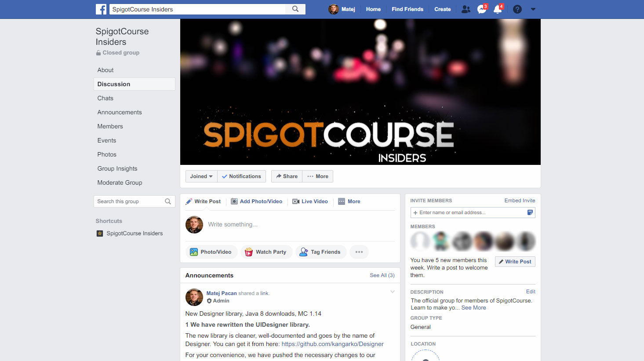The image size is (644, 361).
Task: Open the Messenger icon with badge
Action: pos(482,9)
